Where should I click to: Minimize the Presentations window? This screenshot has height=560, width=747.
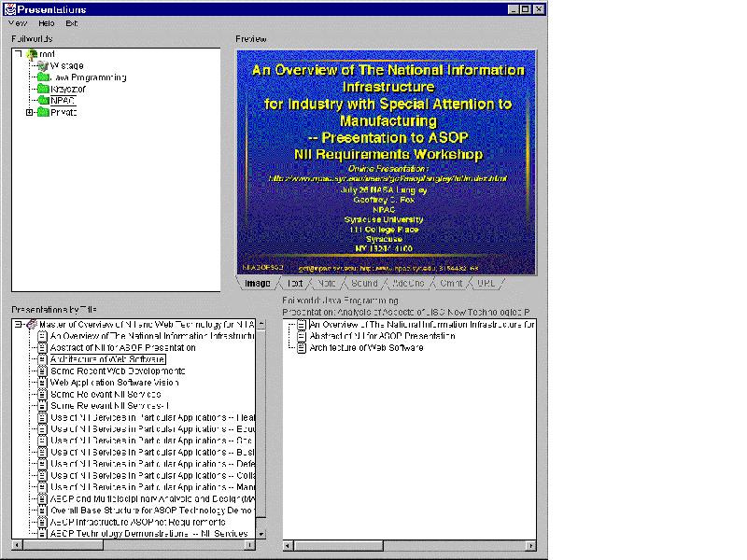pos(514,9)
